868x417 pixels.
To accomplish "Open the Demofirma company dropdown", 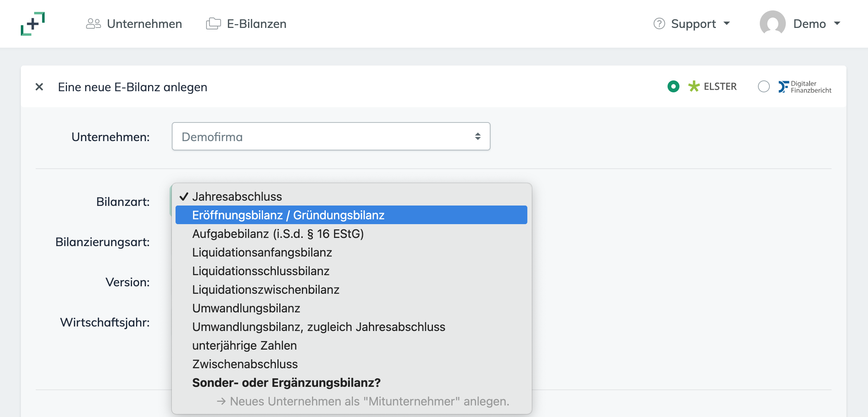I will pos(331,136).
